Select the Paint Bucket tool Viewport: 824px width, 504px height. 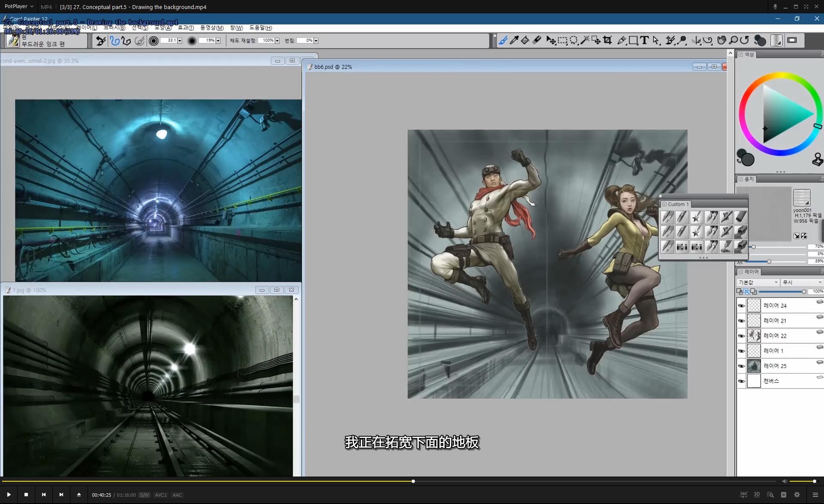525,40
